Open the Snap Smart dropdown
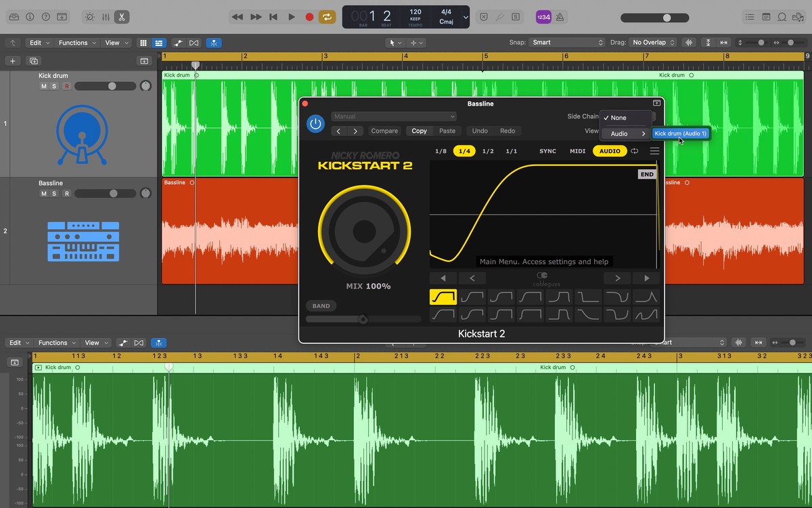The image size is (812, 508). click(x=567, y=43)
